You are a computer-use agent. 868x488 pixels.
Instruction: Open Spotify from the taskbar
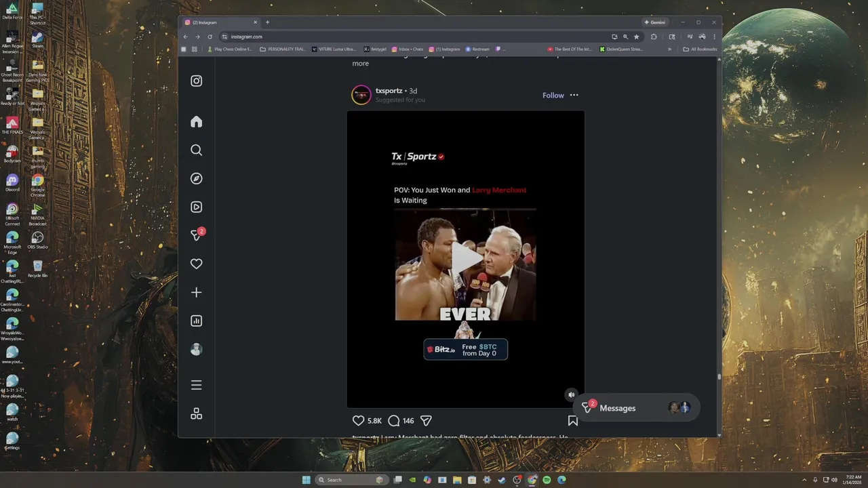[547, 480]
